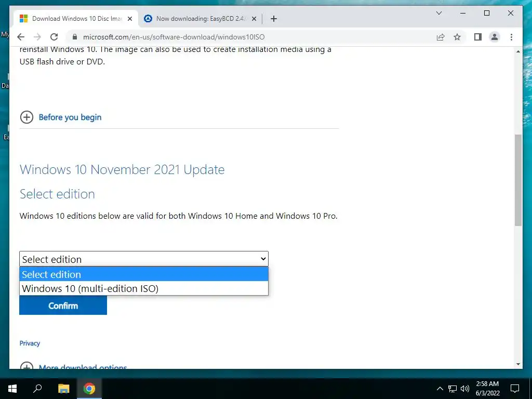Click the Before you begin link text
This screenshot has width=532, height=399.
[70, 117]
